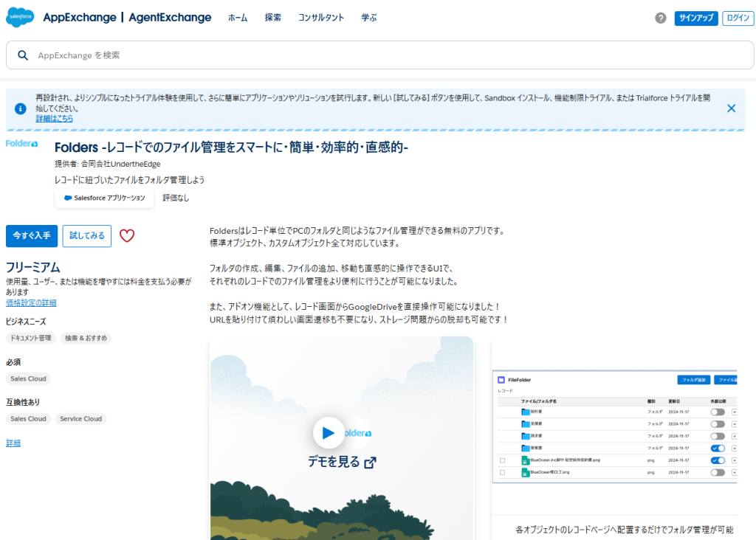
Task: Open the 契約書 row dropdown arrow
Action: [x=735, y=412]
